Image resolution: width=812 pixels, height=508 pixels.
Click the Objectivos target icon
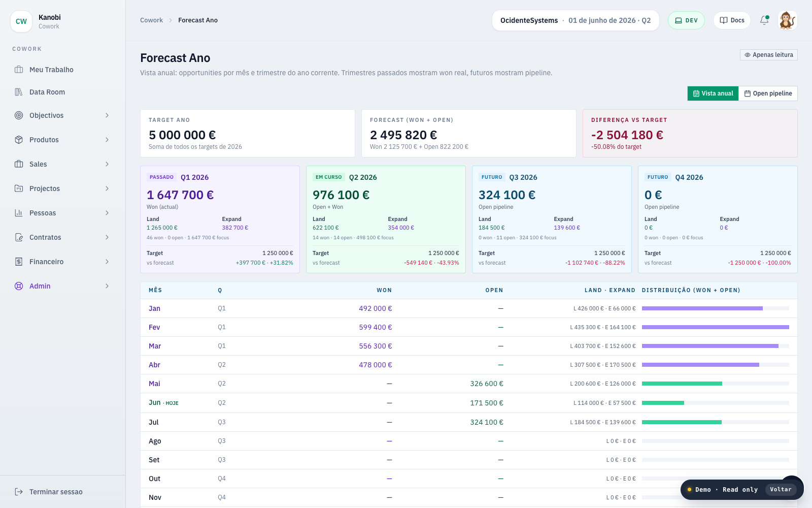19,115
